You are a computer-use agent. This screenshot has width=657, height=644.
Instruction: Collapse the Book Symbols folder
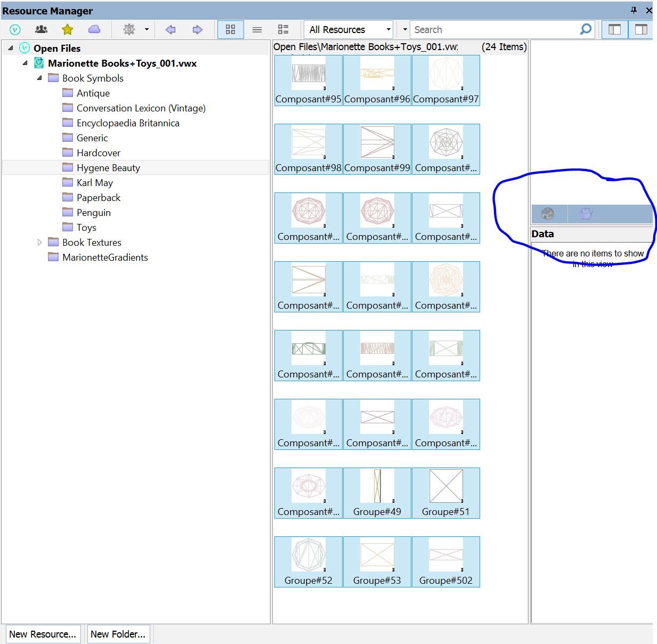click(38, 78)
